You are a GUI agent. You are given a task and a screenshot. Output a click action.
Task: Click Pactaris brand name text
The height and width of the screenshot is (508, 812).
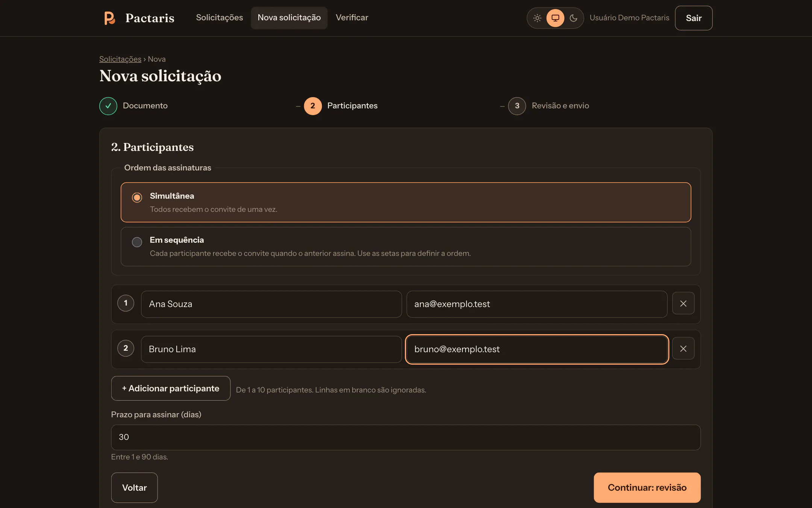(x=150, y=18)
